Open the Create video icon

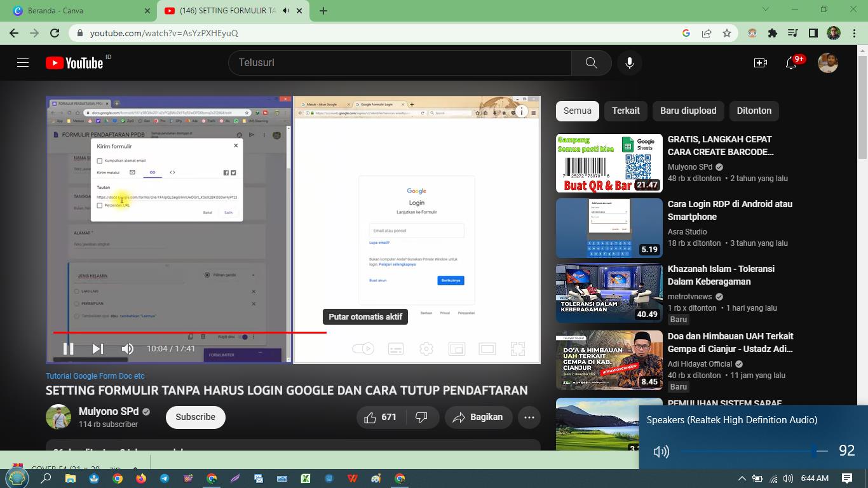(x=760, y=62)
